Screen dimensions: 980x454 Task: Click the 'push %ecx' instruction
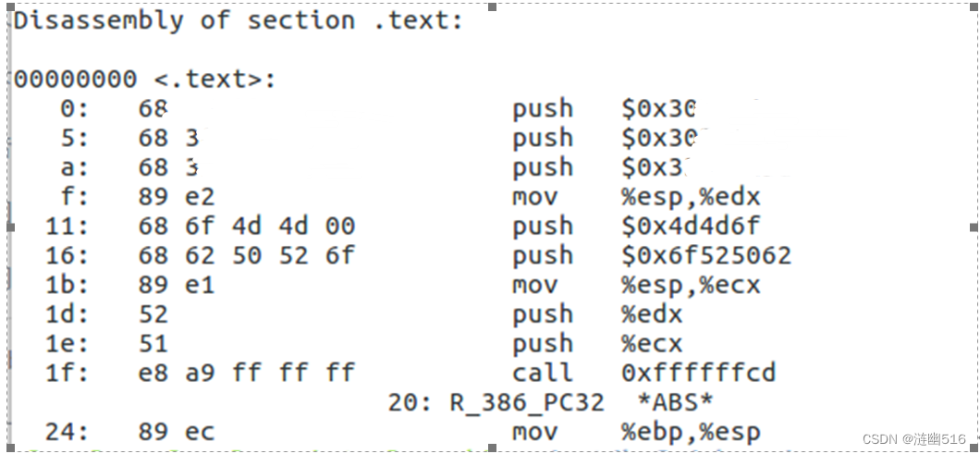(x=597, y=343)
